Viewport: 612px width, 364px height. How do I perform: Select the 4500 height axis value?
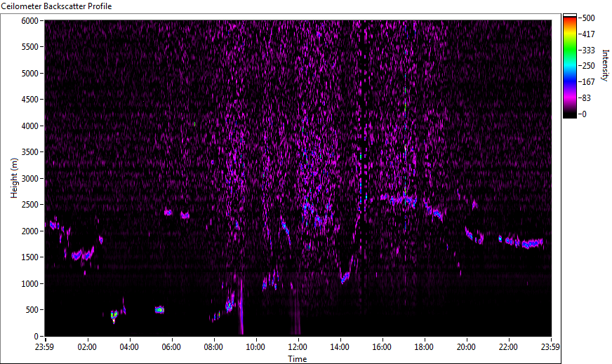pos(29,100)
